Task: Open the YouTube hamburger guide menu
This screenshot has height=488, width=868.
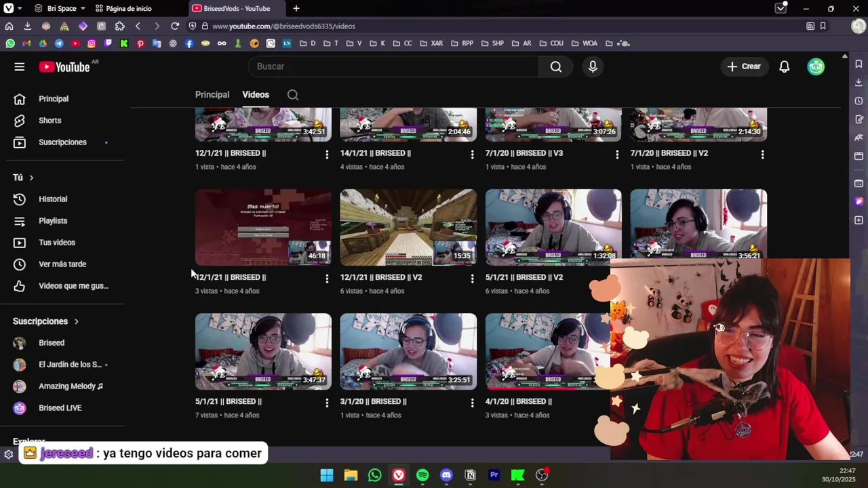Action: point(20,66)
